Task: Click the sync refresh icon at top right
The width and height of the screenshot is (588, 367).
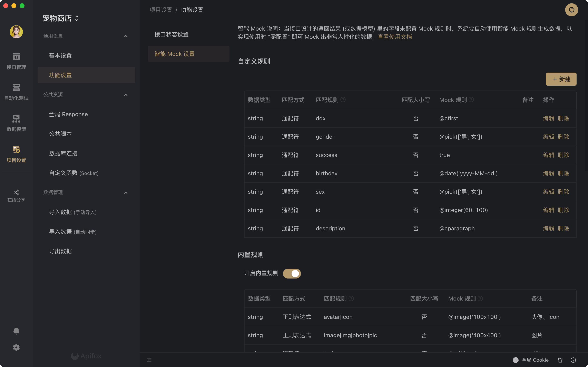Action: click(571, 10)
